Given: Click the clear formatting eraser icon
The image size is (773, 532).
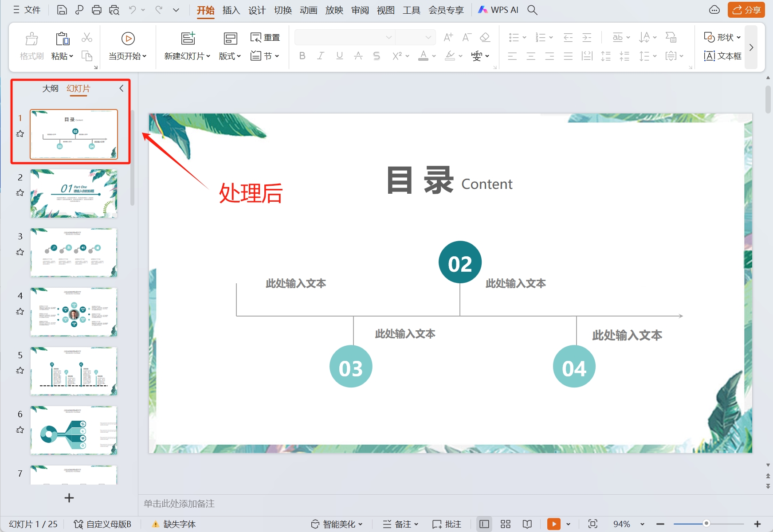Looking at the screenshot, I should [485, 38].
